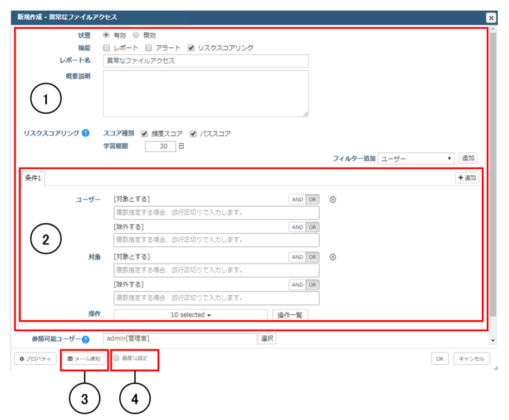Open the 操作一覧 button

click(x=290, y=315)
